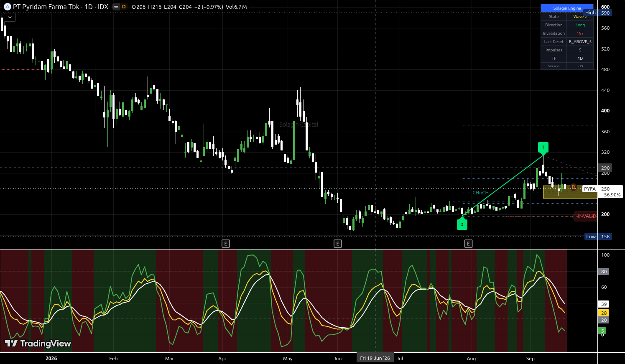Image resolution: width=625 pixels, height=364 pixels.
Task: Select the TF value 1D
Action: click(580, 59)
